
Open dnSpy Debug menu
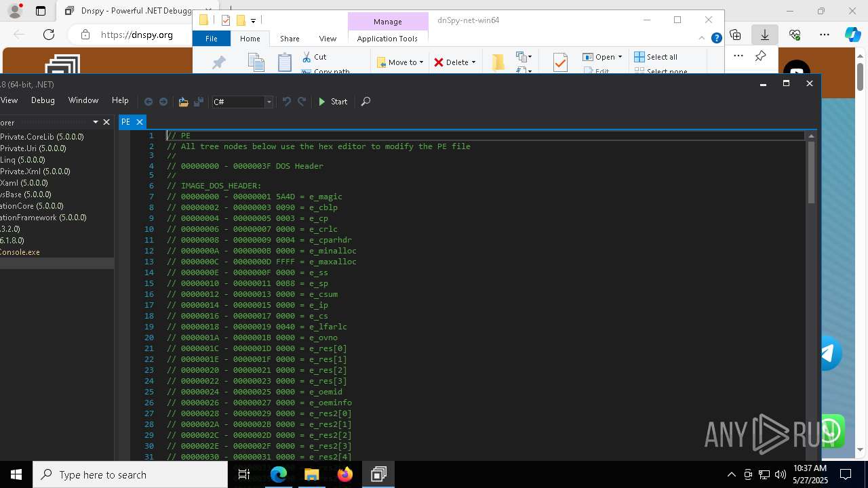coord(43,100)
